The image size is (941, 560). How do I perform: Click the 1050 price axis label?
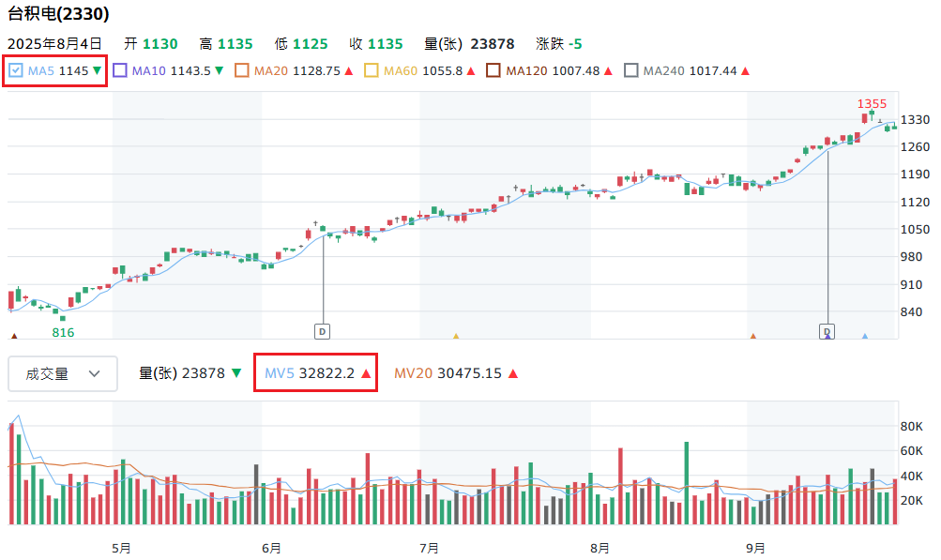915,229
